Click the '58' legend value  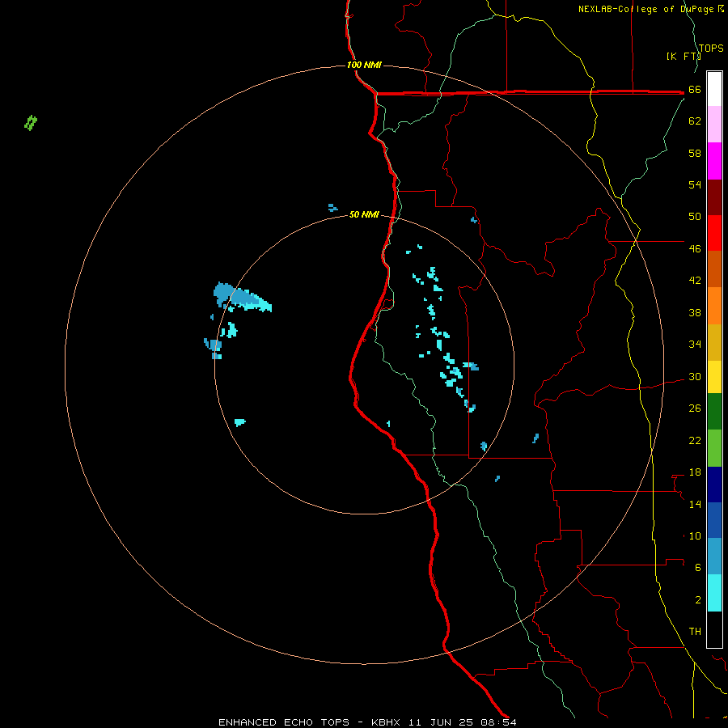695,153
